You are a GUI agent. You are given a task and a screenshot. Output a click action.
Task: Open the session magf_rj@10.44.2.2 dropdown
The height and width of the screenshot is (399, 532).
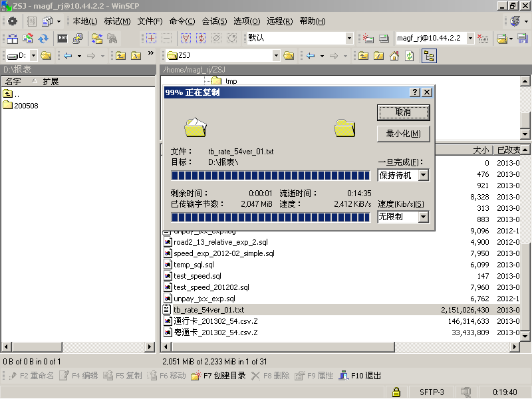click(470, 38)
